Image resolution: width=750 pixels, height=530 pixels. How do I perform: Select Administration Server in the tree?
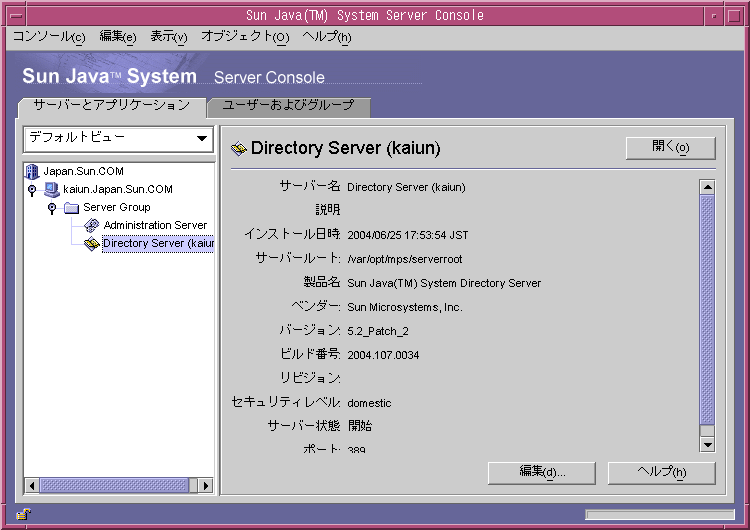(155, 225)
